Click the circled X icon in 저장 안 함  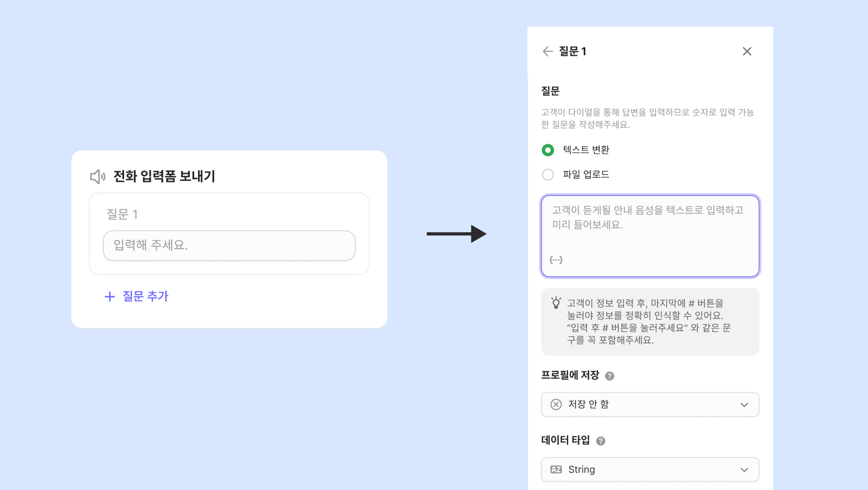pyautogui.click(x=556, y=404)
